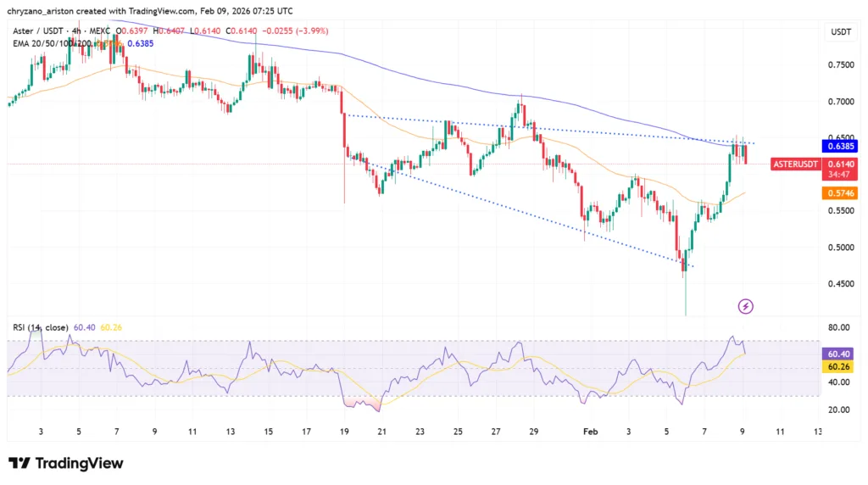Open the USDT currency selector
This screenshot has width=868, height=485.
click(839, 32)
